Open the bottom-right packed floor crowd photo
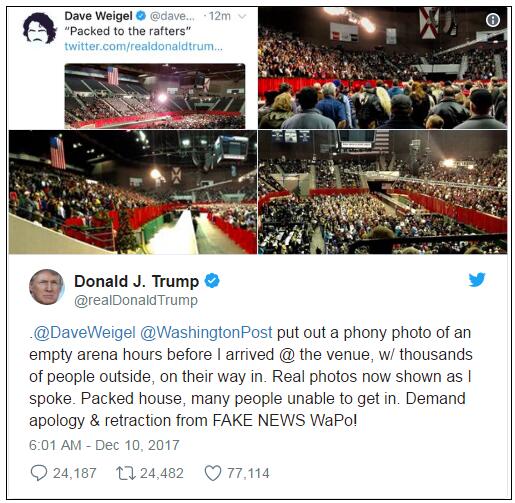 [383, 192]
